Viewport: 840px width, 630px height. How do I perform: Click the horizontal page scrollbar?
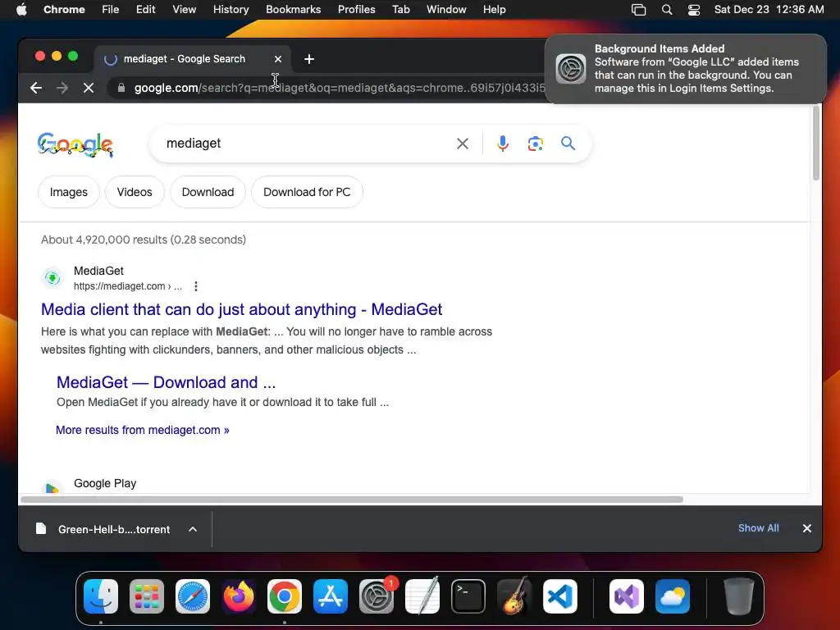(x=352, y=500)
